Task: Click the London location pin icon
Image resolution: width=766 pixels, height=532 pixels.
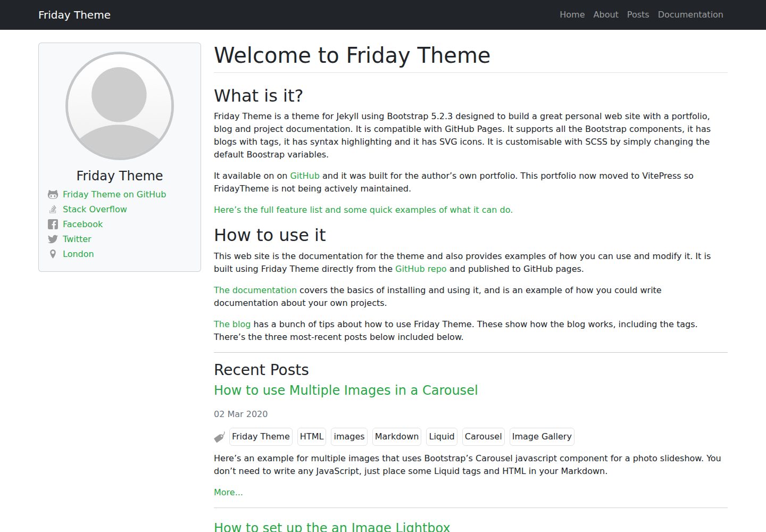Action: 53,254
